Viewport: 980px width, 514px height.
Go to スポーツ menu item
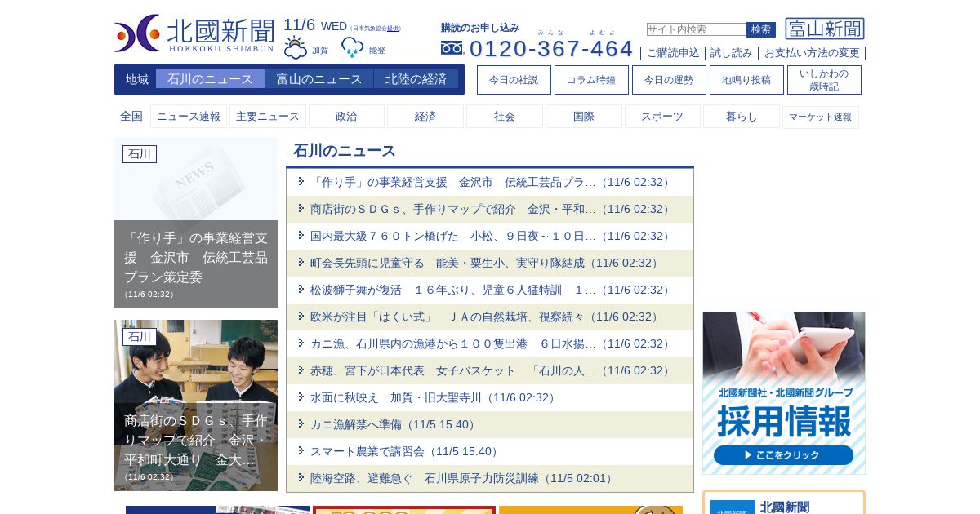click(662, 117)
